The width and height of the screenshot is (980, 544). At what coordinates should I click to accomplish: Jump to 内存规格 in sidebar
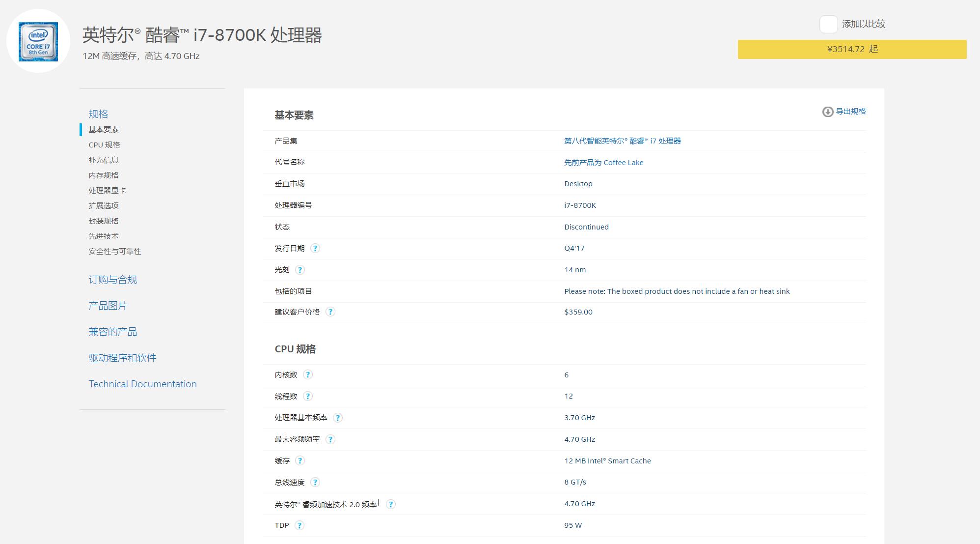tap(104, 175)
